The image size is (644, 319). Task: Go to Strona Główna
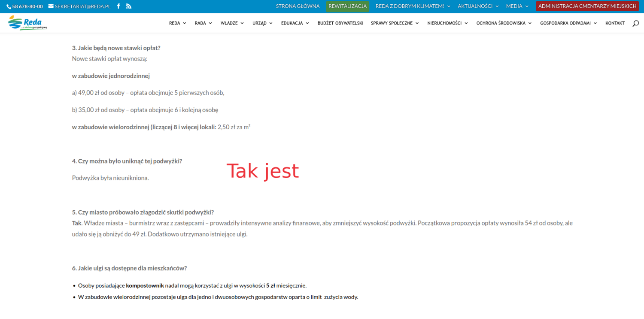[x=298, y=6]
